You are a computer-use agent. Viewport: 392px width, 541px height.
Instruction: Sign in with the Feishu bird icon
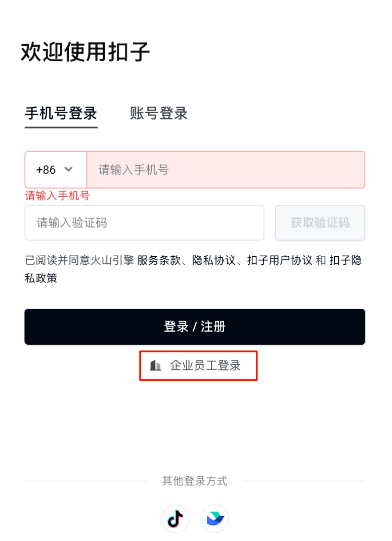pos(215,518)
